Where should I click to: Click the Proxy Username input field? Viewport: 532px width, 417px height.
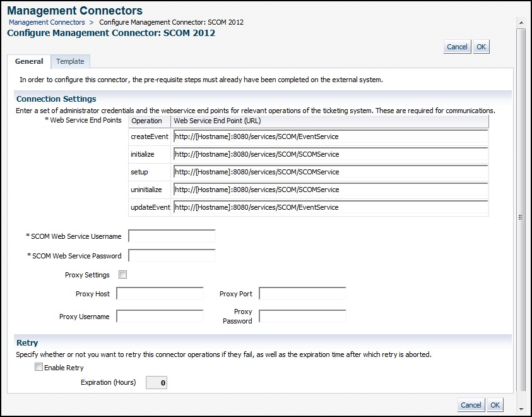pyautogui.click(x=160, y=317)
